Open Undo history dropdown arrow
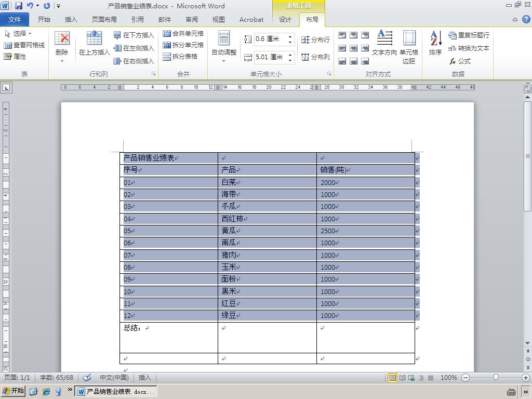532x399 pixels. [x=37, y=6]
